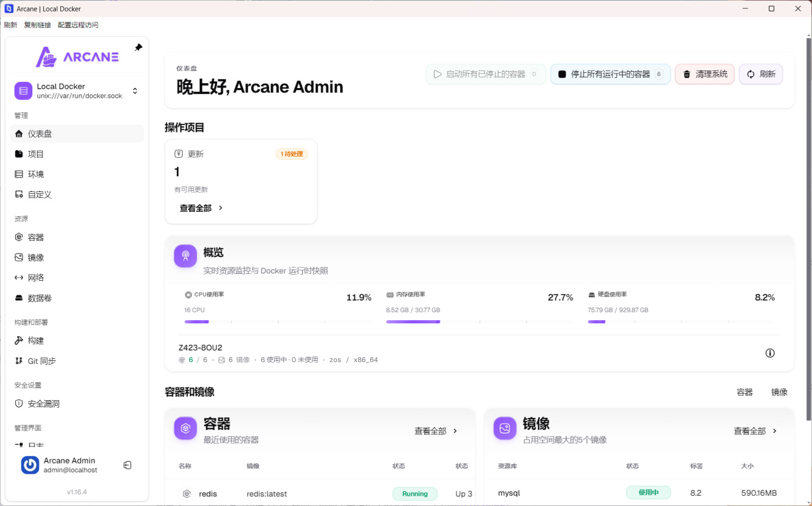This screenshot has height=506, width=812.
Task: Click the CPU使用率 chip icon
Action: point(188,295)
